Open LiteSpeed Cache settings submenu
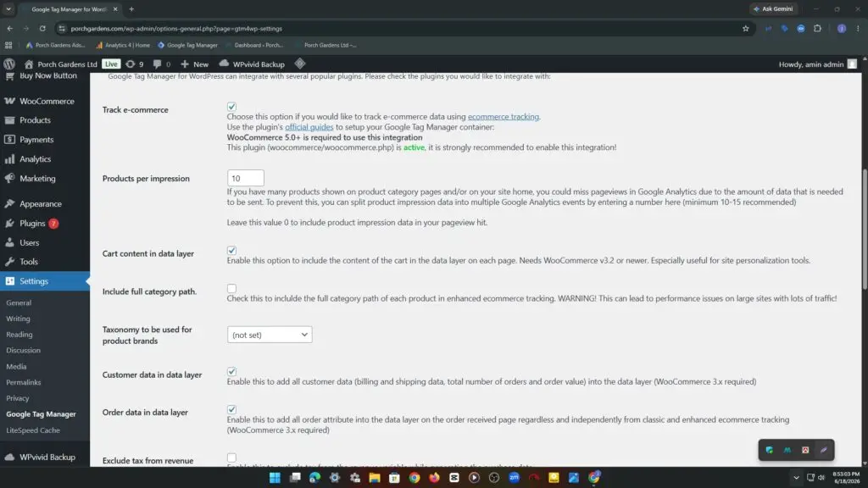 point(33,430)
